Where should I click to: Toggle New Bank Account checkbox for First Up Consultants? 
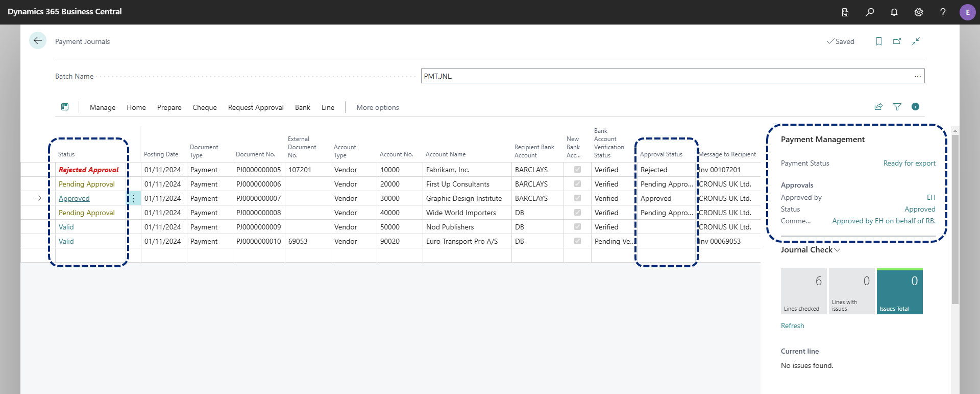tap(577, 184)
